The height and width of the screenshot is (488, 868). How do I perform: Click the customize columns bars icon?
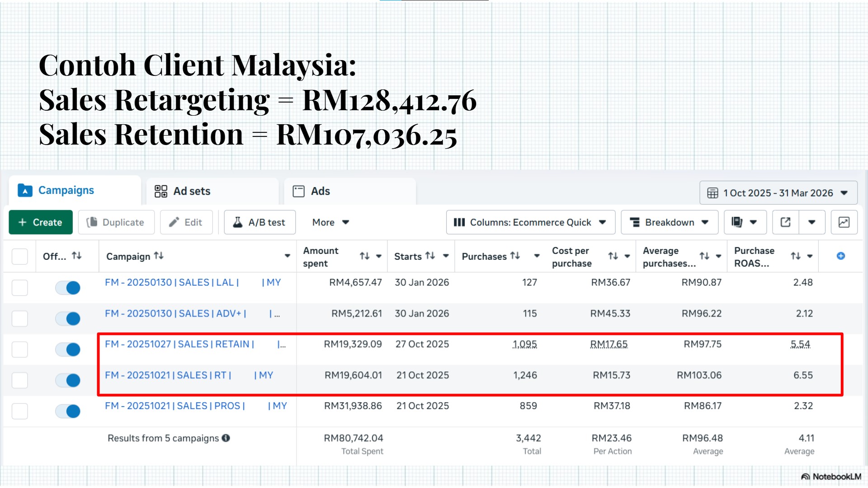[459, 222]
